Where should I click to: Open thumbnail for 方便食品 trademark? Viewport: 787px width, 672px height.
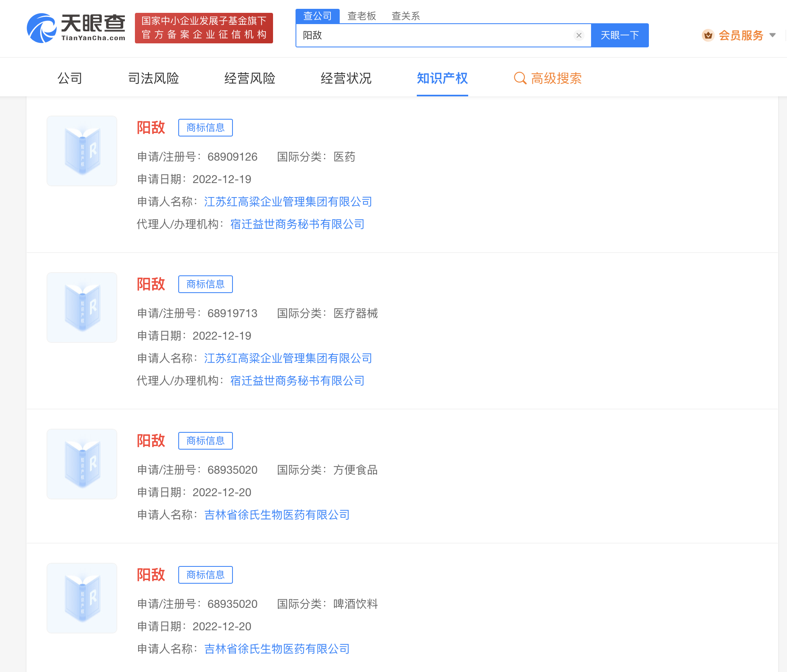(x=82, y=464)
